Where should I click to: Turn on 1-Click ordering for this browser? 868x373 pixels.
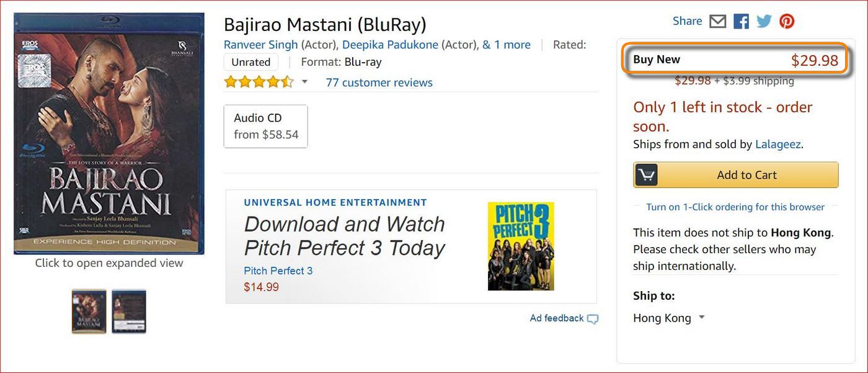735,207
